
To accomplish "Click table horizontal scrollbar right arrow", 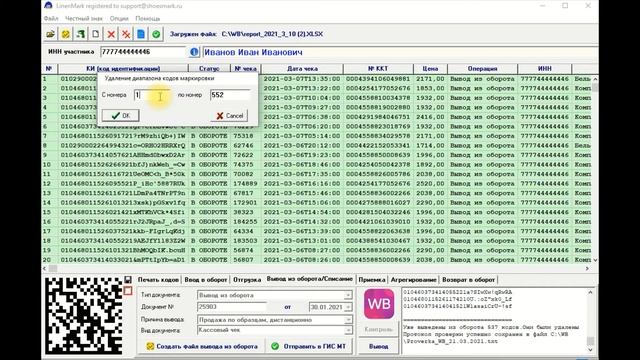I will point(587,268).
